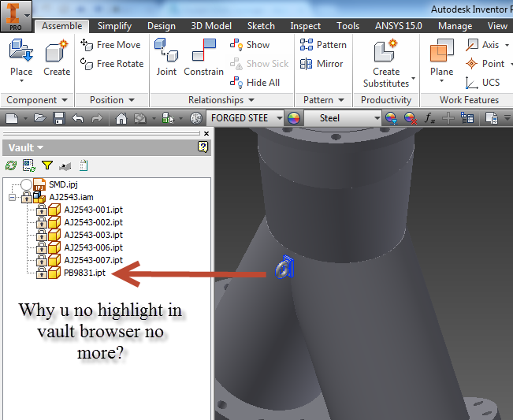
Task: Click the Redo arrow
Action: click(x=97, y=118)
